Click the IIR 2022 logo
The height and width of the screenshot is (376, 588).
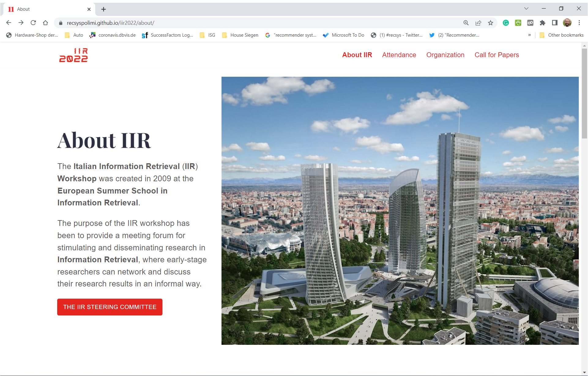coord(73,55)
